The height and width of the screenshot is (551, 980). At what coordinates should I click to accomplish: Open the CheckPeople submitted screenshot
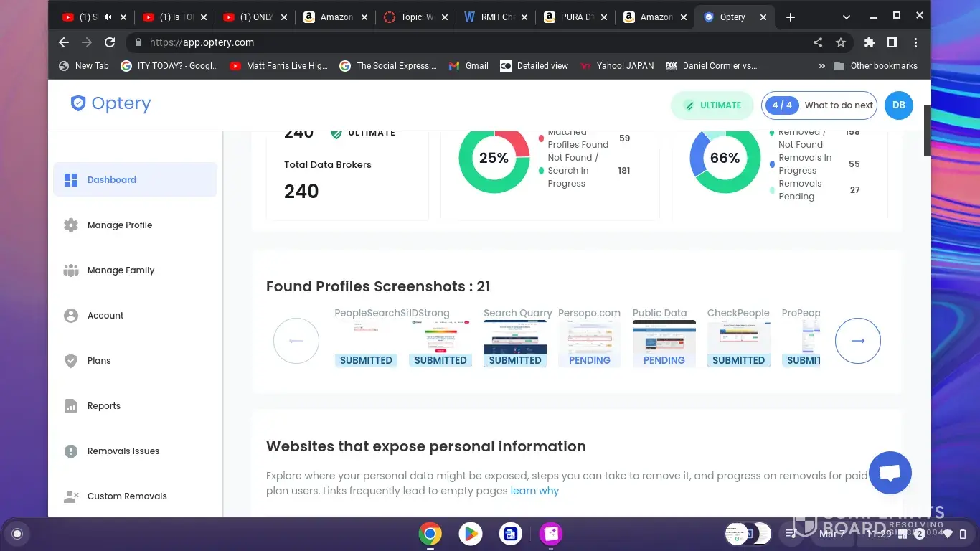739,344
